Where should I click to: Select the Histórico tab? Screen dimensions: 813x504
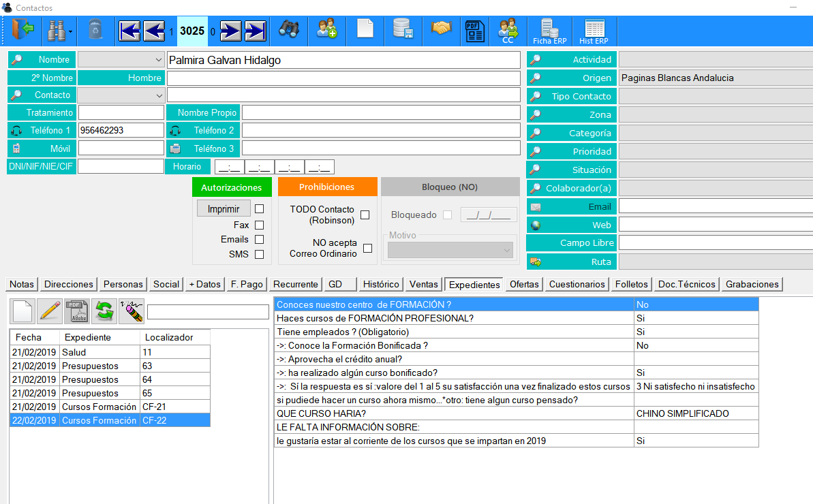[381, 285]
